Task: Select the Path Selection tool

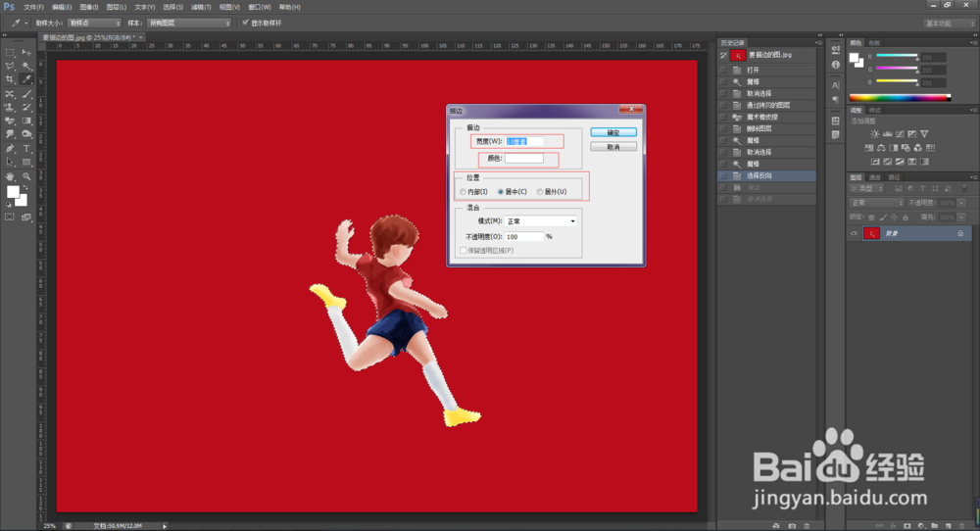Action: (10, 163)
